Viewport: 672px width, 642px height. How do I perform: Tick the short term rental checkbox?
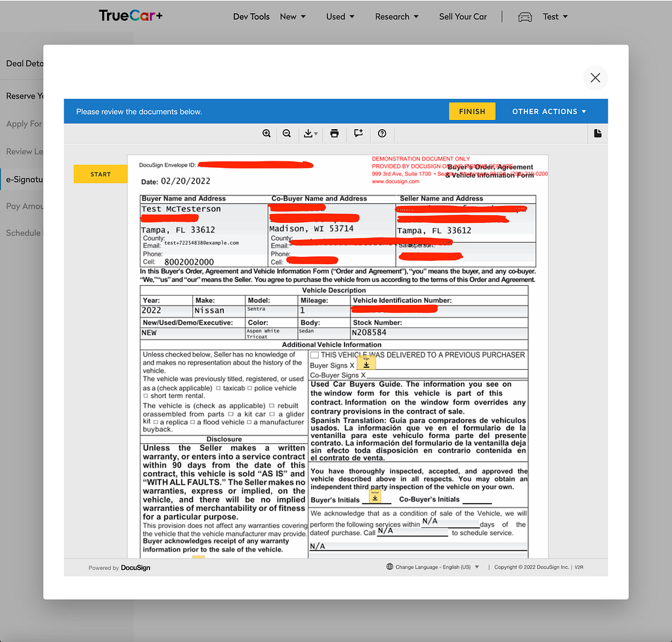click(146, 396)
